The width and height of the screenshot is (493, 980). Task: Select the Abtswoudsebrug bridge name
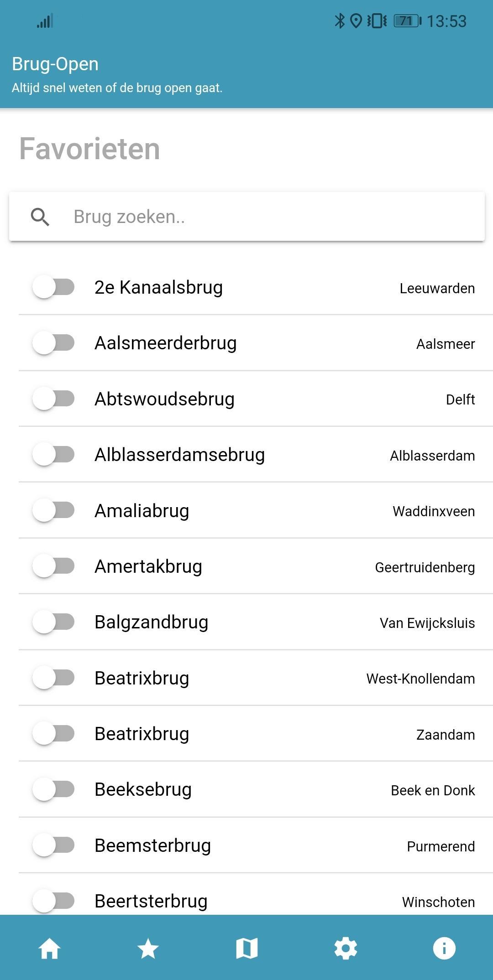click(x=164, y=399)
